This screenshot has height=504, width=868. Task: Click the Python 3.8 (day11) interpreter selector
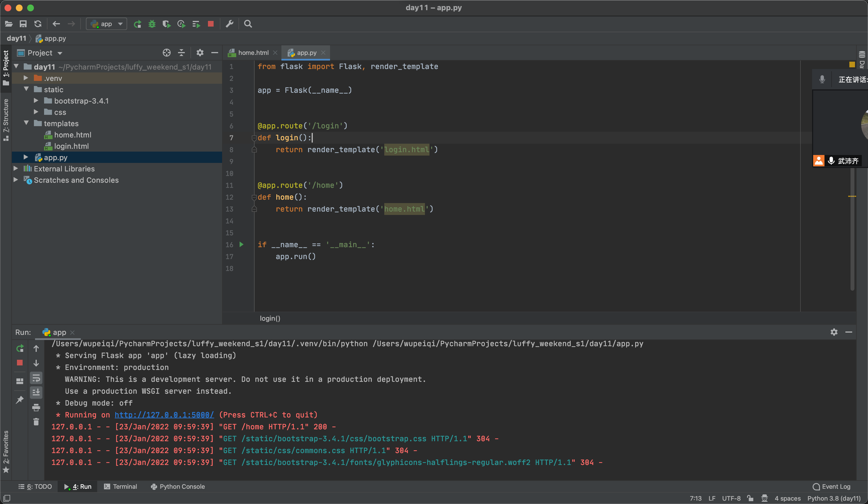tap(834, 498)
